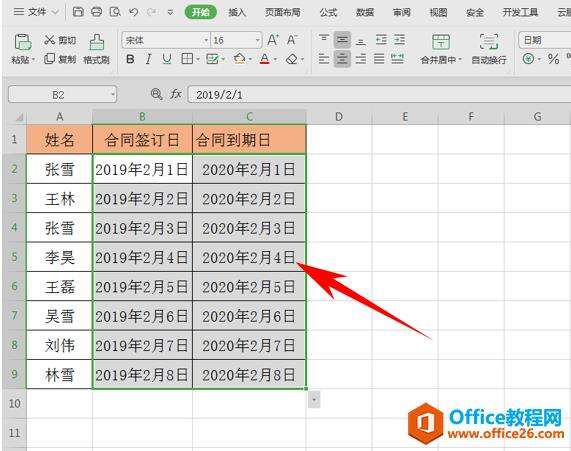Expand the borders dropdown arrow
The height and width of the screenshot is (451, 571).
pyautogui.click(x=198, y=59)
